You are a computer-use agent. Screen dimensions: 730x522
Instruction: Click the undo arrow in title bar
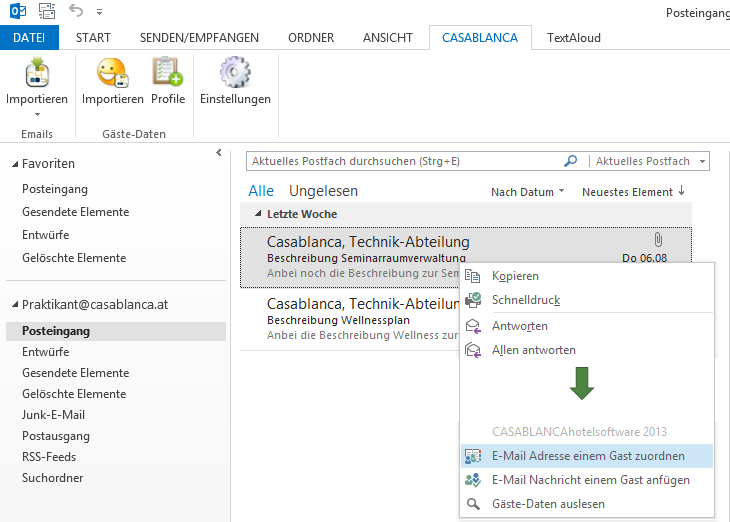point(75,10)
